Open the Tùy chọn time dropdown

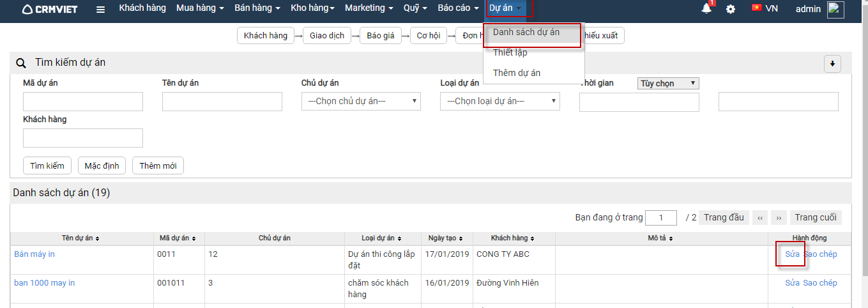[x=668, y=83]
